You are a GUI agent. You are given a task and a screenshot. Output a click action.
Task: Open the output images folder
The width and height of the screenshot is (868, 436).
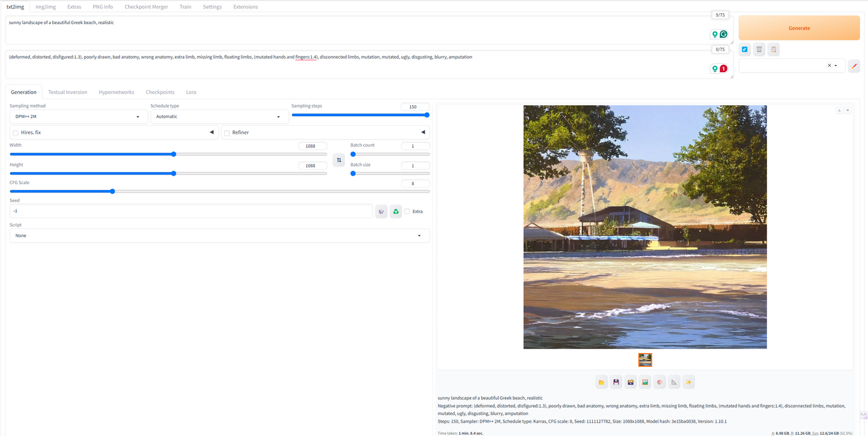[601, 382]
